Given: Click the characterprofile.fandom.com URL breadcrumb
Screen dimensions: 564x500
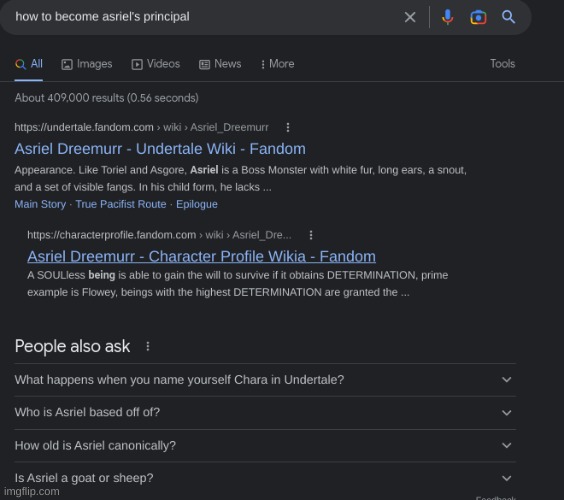Looking at the screenshot, I should click(159, 235).
